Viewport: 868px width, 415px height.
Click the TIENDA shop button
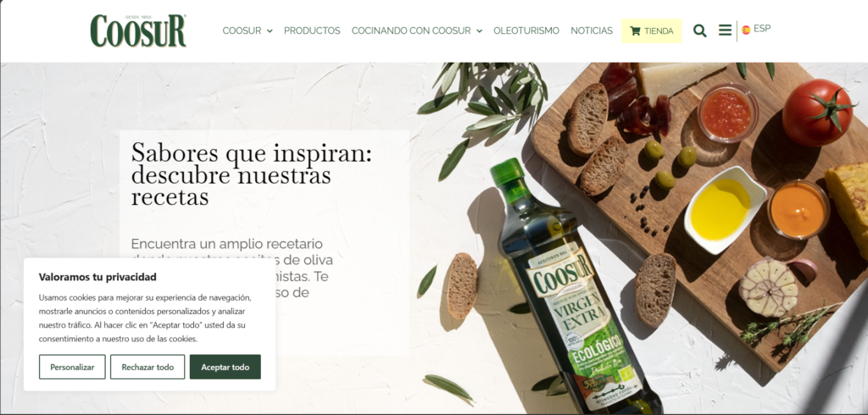pyautogui.click(x=652, y=31)
